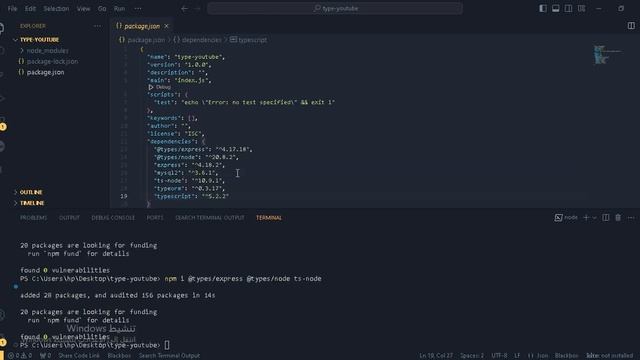The width and height of the screenshot is (640, 360).
Task: Expand the TIMELINE section
Action: pyautogui.click(x=32, y=203)
